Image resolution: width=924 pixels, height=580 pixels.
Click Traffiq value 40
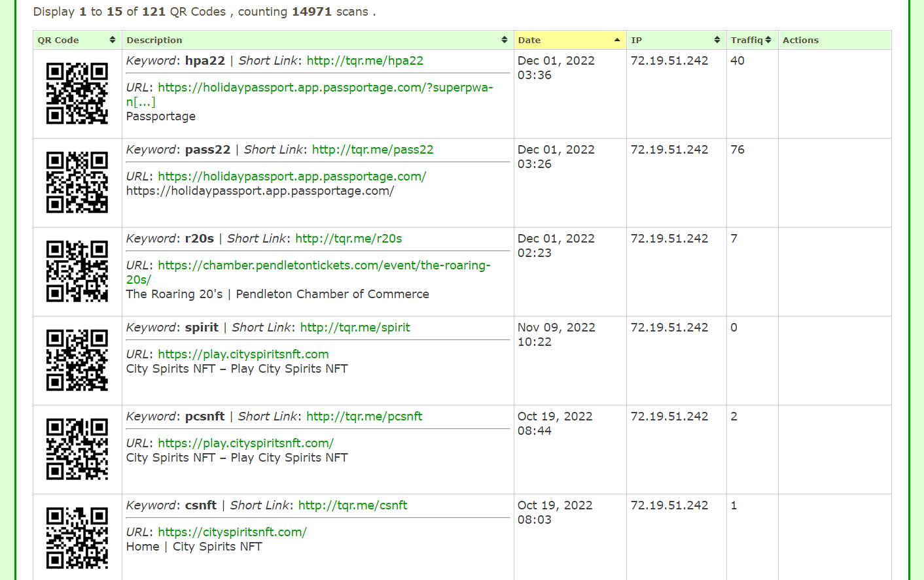(x=737, y=61)
